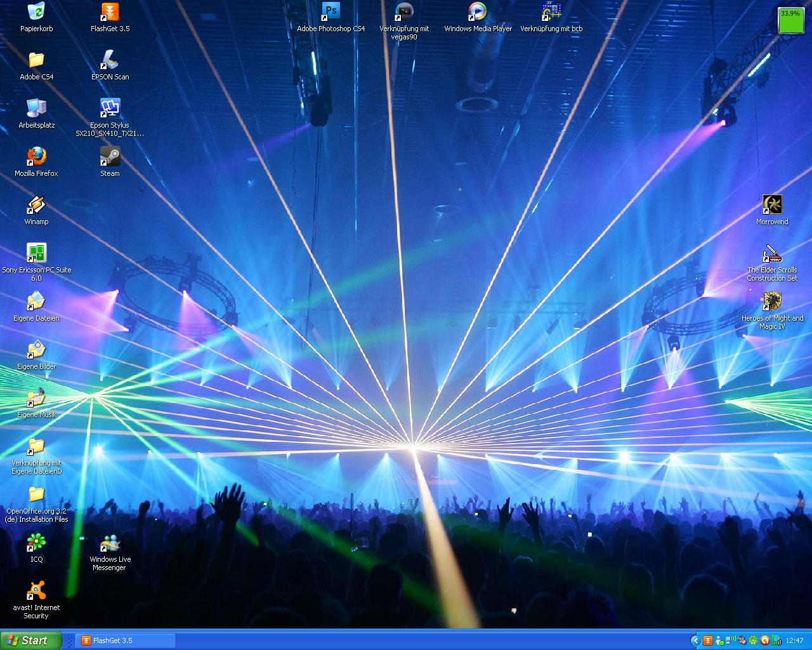Image resolution: width=812 pixels, height=650 pixels.
Task: Launch Adobe Photoshop CS4 shortcut
Action: click(x=331, y=12)
